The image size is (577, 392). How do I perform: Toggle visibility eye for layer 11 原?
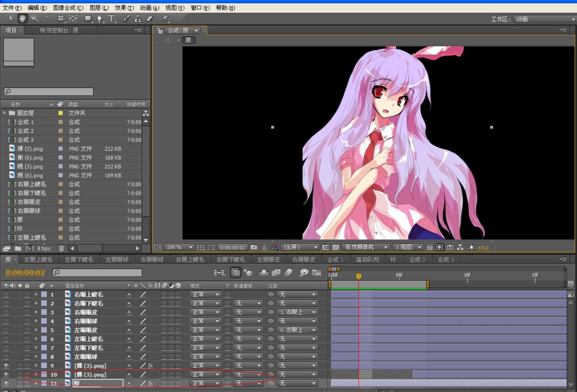[6, 383]
